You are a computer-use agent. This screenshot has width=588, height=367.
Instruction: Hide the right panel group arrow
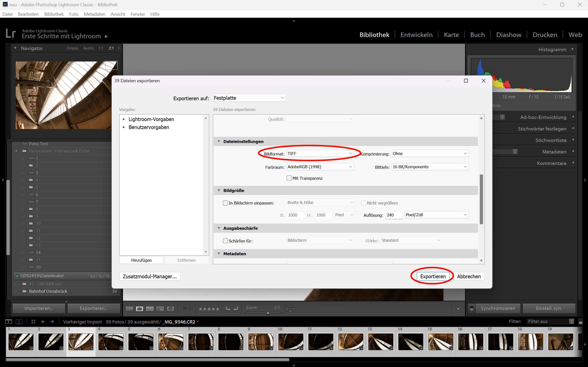pyautogui.click(x=585, y=180)
